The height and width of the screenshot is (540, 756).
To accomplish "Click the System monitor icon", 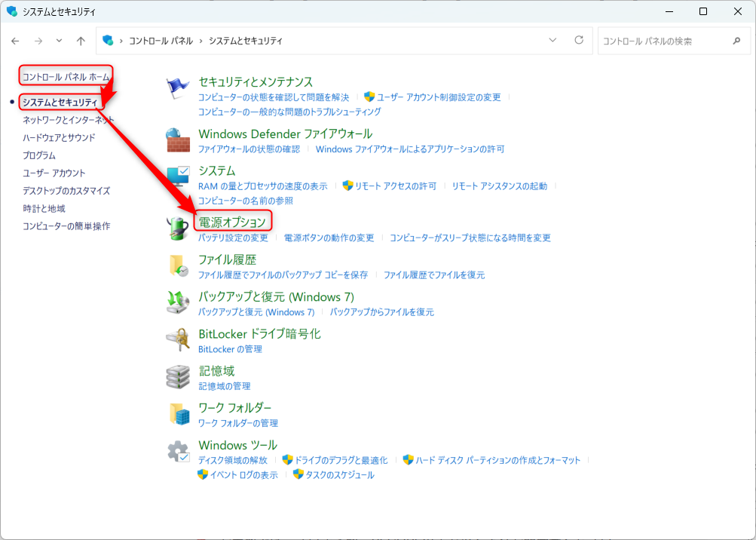I will [178, 176].
